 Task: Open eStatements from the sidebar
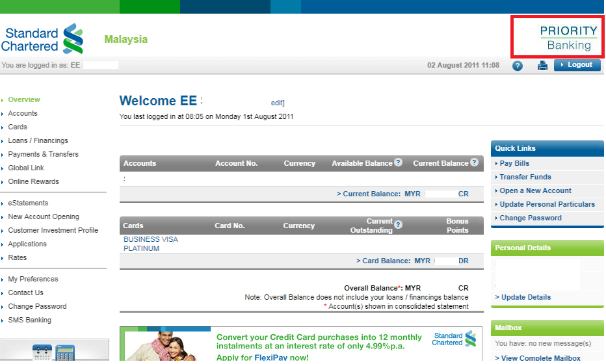click(x=28, y=203)
